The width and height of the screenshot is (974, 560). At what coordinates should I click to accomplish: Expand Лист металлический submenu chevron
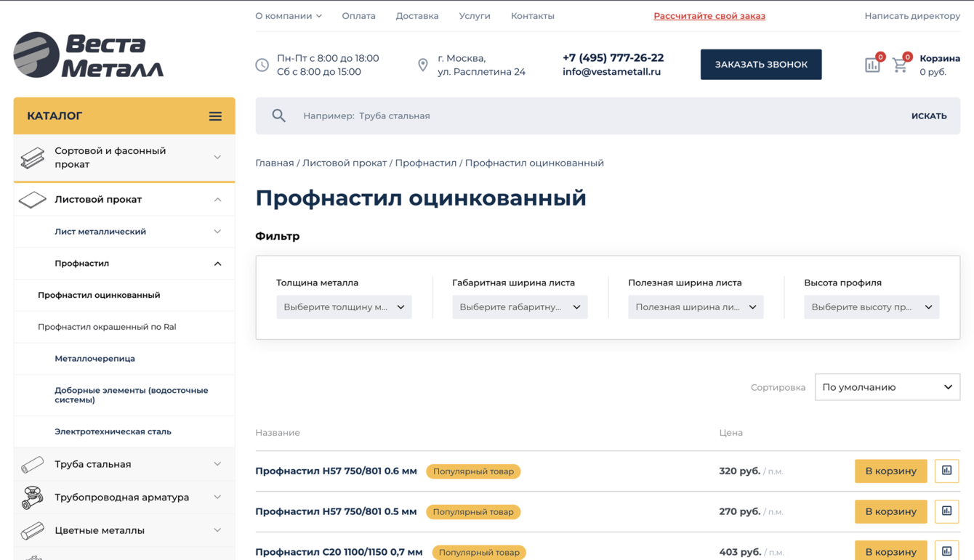pos(217,232)
